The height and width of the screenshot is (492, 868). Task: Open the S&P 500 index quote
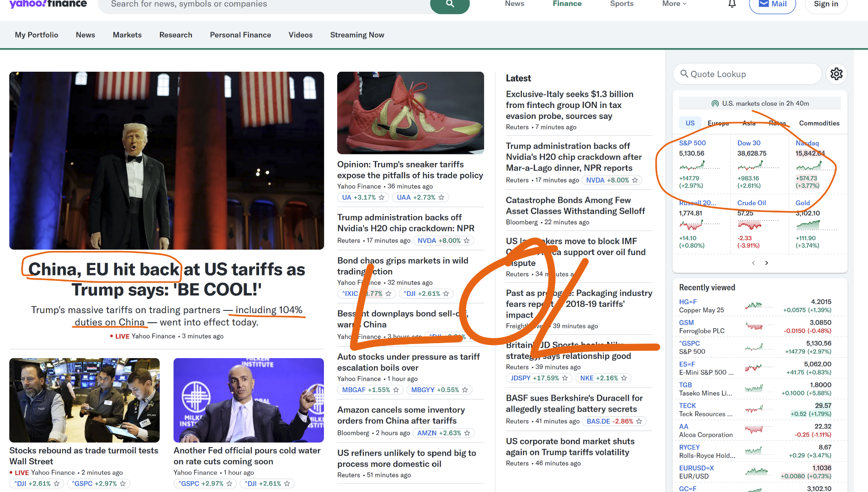(x=692, y=143)
